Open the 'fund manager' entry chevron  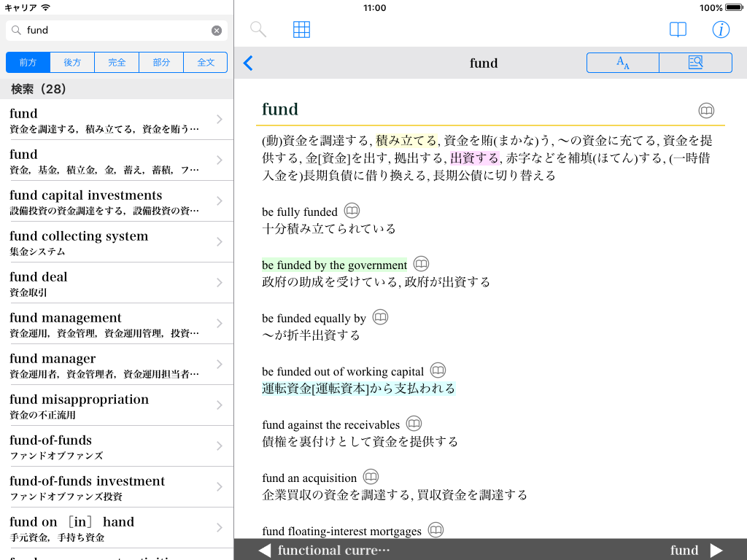click(x=220, y=365)
